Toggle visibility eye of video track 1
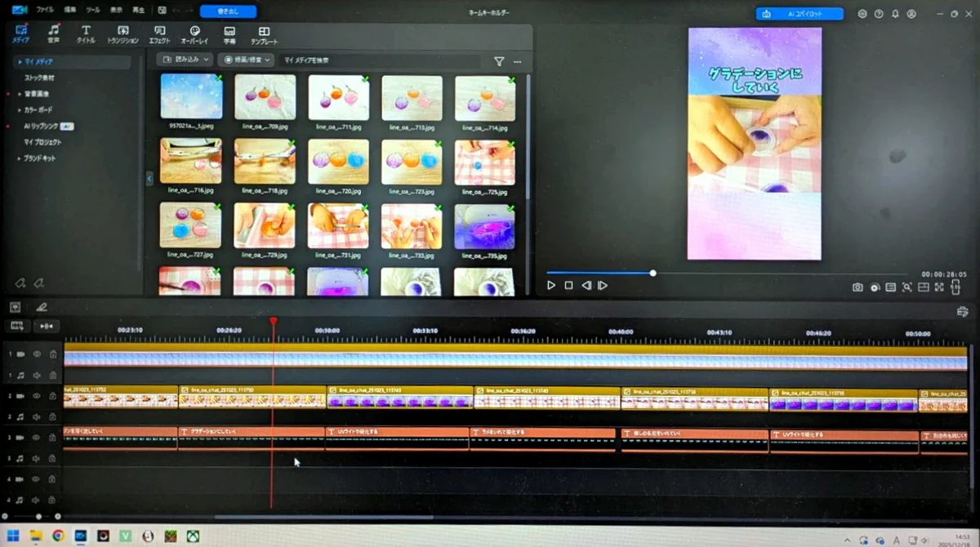Screen dimensions: 980x547 pos(37,354)
